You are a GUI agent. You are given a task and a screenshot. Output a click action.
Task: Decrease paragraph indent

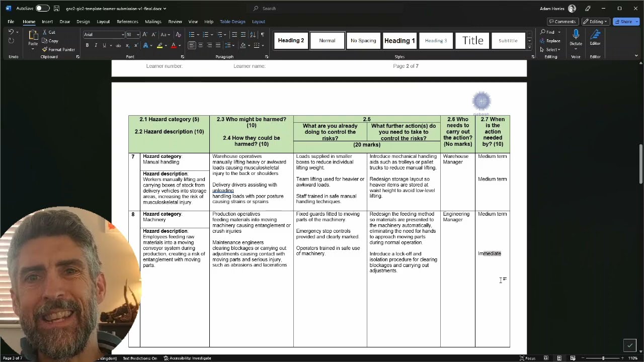click(x=234, y=35)
